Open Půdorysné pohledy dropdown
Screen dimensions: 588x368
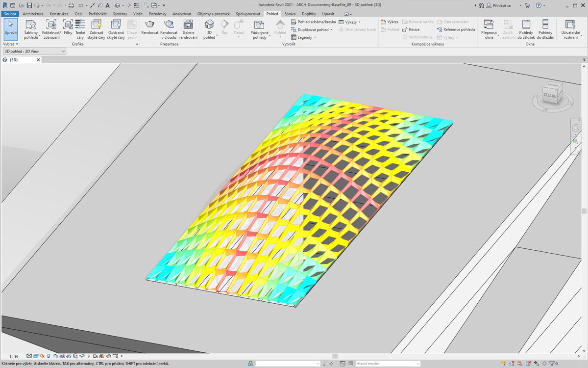259,29
